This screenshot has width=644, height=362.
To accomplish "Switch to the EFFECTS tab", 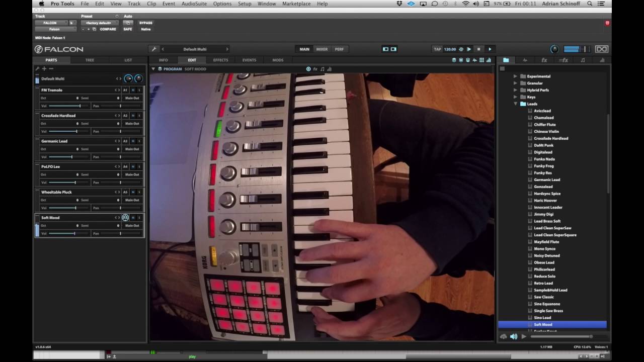I will [220, 60].
